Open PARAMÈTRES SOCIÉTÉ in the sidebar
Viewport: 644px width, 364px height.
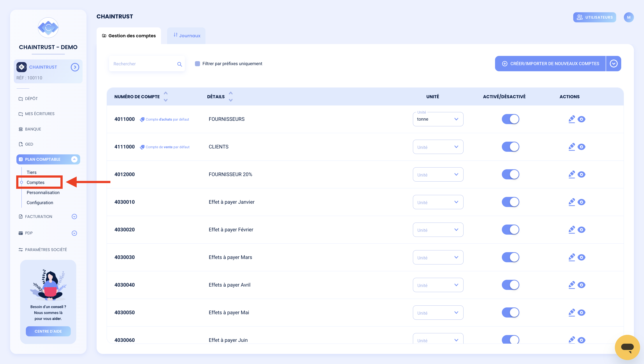click(x=43, y=250)
